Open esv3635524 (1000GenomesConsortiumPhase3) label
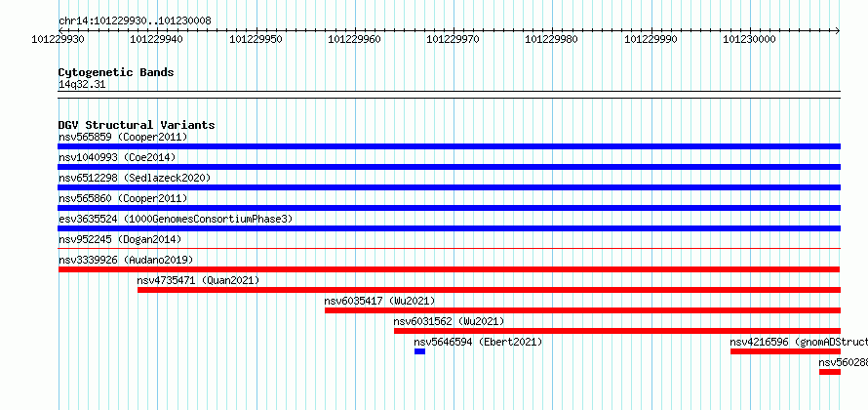Viewport: 868px width, 410px height. click(x=176, y=219)
